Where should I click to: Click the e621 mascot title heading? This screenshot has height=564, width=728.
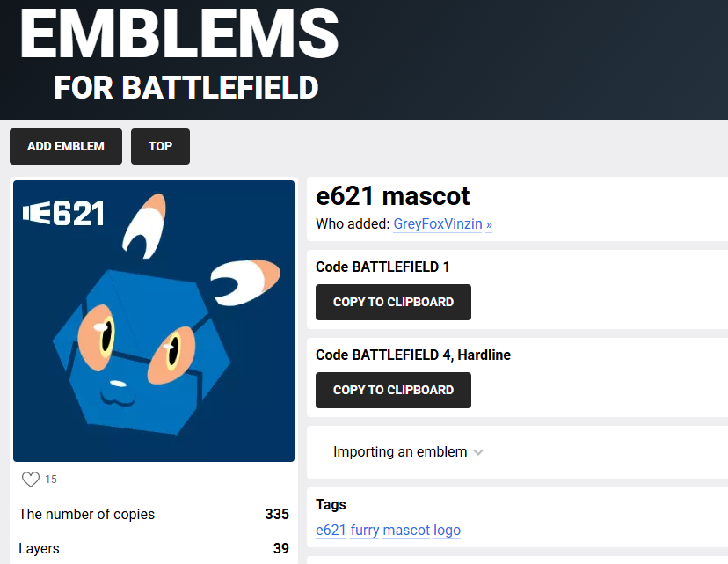(392, 196)
